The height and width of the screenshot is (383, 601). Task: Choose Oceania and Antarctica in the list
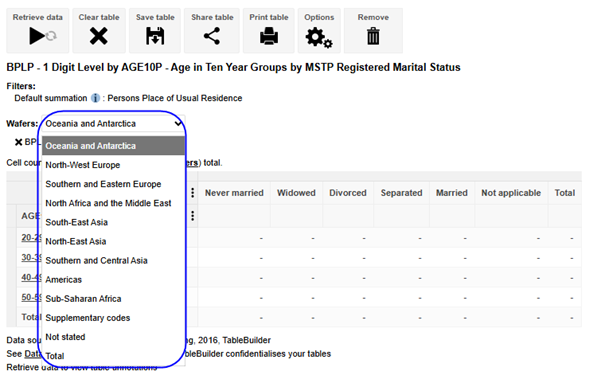tap(113, 146)
